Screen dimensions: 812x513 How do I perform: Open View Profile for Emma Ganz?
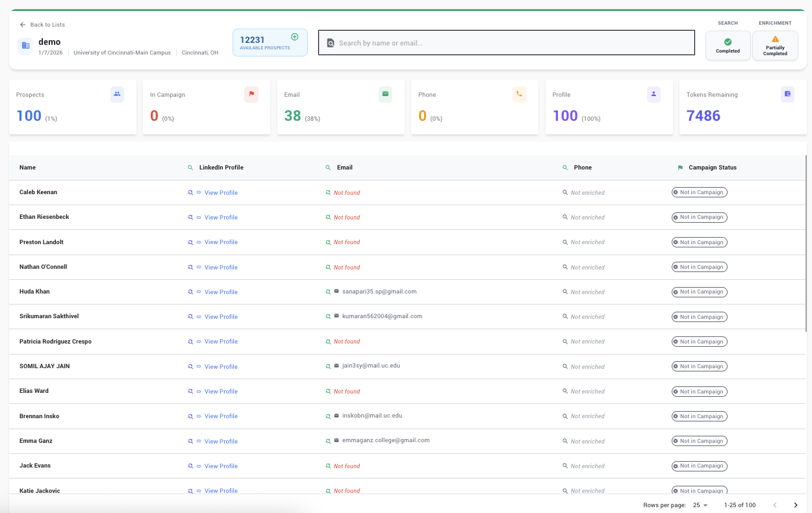click(221, 442)
